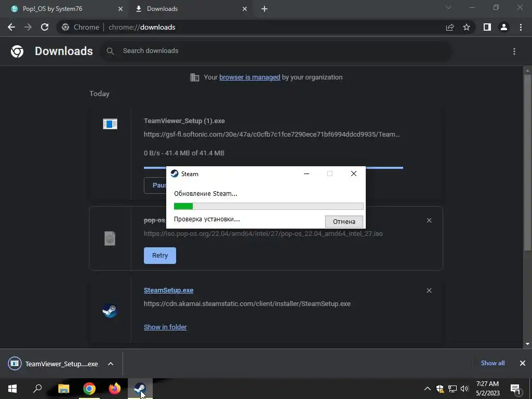532x399 pixels.
Task: Reload the chrome://downloads page
Action: coord(45,27)
